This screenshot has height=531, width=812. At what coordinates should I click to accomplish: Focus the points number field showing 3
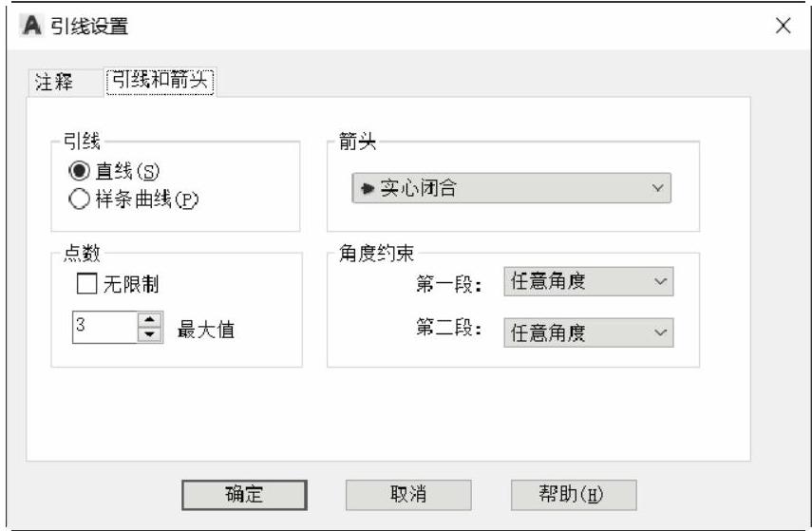coord(103,329)
